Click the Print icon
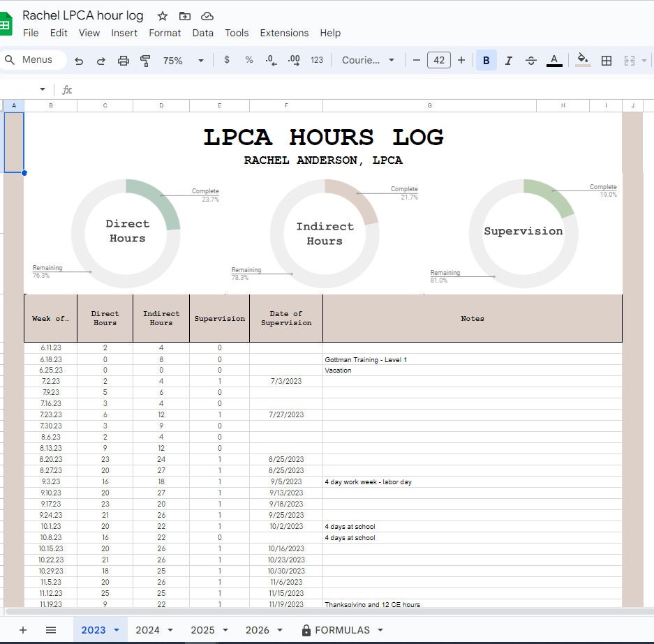 tap(123, 60)
